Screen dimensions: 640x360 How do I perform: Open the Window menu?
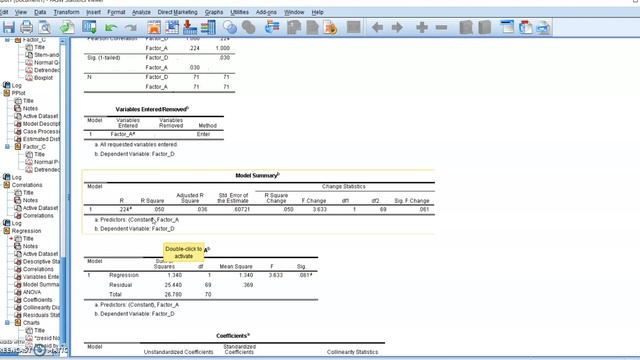[294, 12]
